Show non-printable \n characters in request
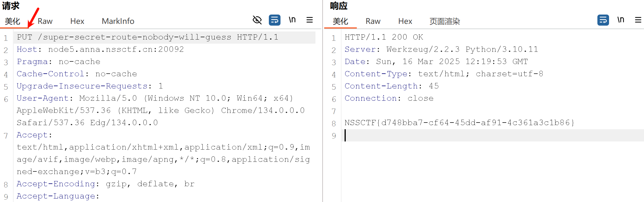The image size is (644, 202). [292, 20]
